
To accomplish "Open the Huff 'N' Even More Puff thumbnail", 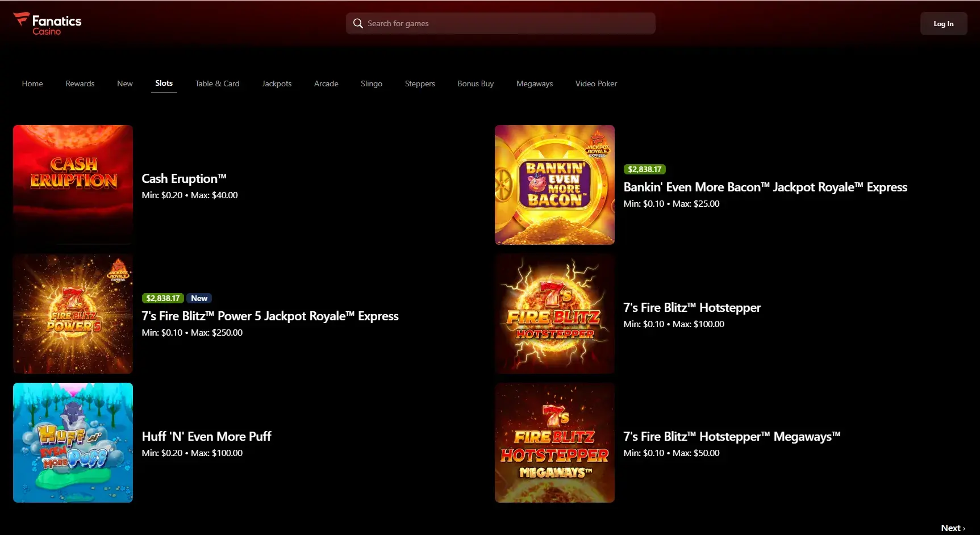I will pos(73,442).
